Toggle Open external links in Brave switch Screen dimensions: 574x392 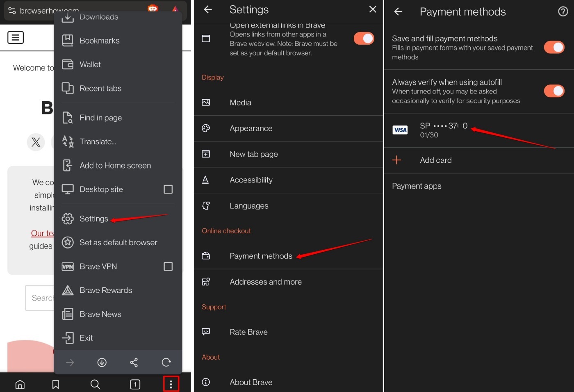point(364,39)
